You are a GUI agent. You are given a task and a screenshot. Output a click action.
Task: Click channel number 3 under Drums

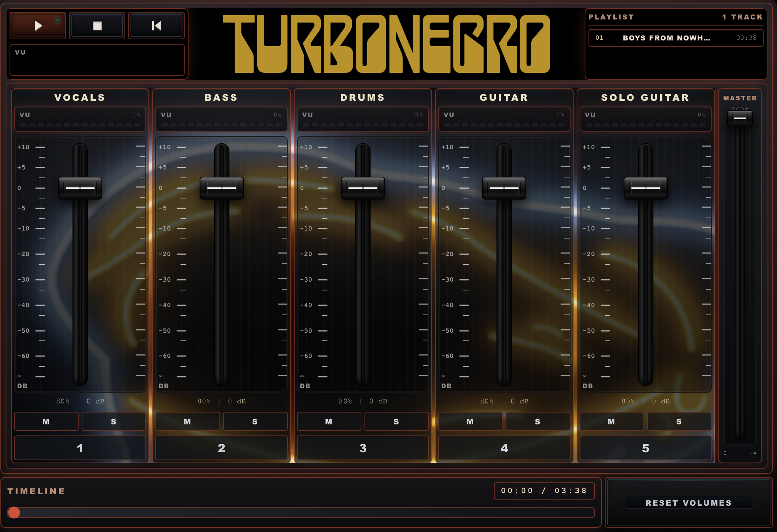coord(363,448)
